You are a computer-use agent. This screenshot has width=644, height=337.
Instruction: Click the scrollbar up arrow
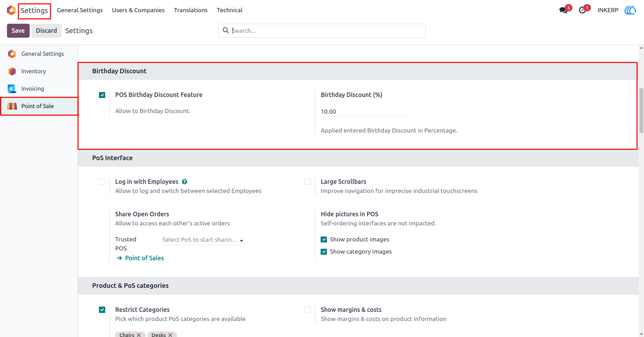[x=641, y=48]
